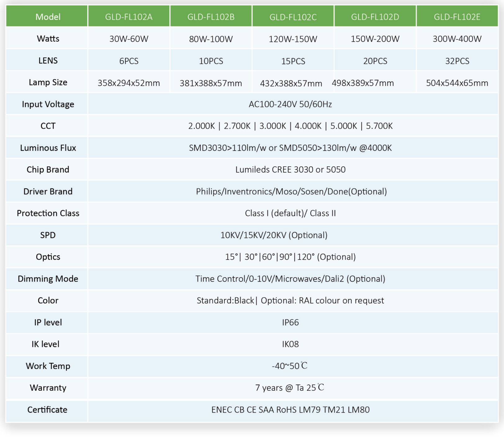Click the Dimming Mode row label
Screen dimensions: 504x437
(48, 279)
